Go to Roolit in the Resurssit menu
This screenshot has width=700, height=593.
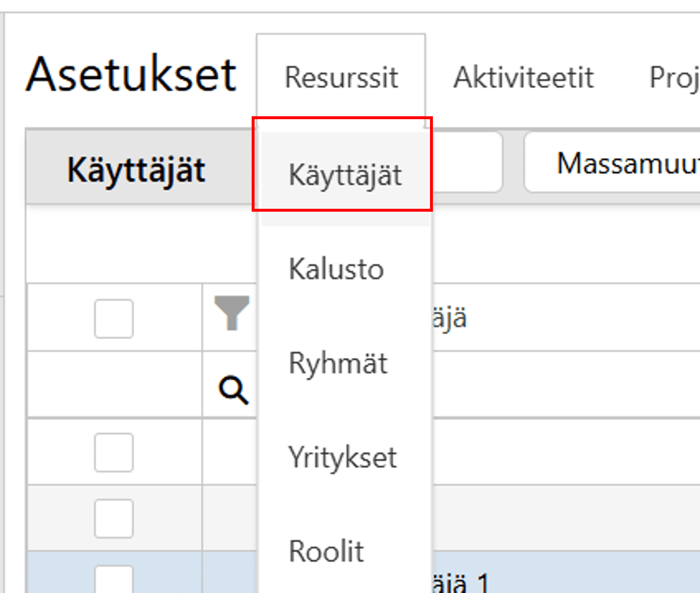click(326, 551)
